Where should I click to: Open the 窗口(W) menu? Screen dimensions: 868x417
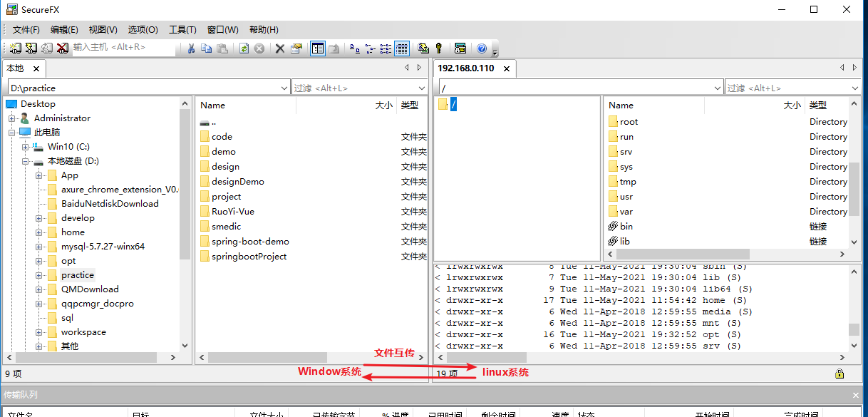click(223, 29)
